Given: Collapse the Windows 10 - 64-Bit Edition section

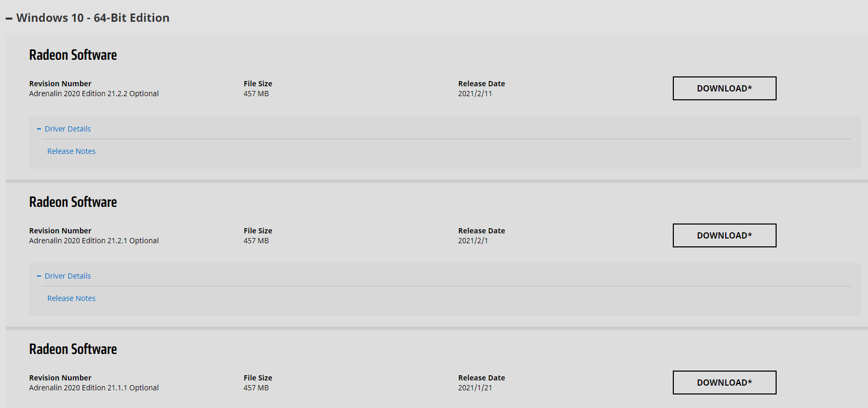Looking at the screenshot, I should [92, 18].
